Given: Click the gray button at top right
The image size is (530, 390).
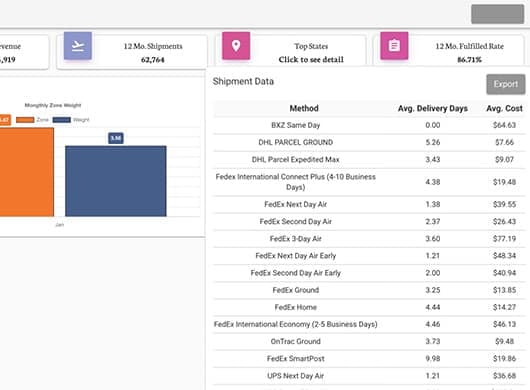Looking at the screenshot, I should coord(498,14).
